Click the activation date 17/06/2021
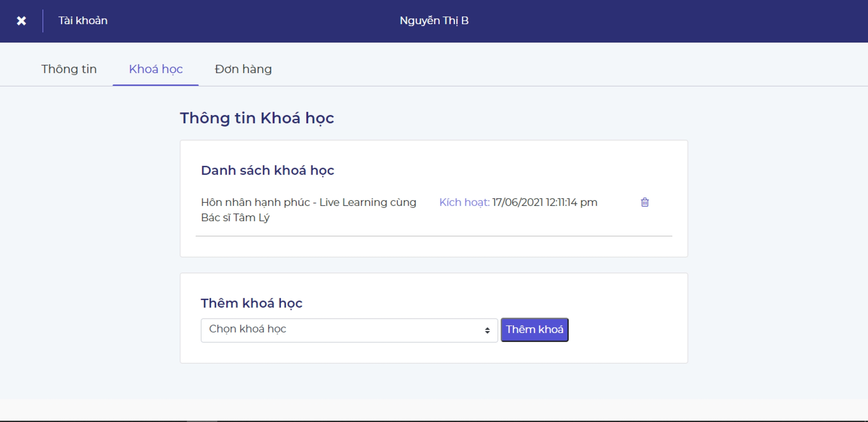Viewport: 868px width, 422px height. coord(518,203)
